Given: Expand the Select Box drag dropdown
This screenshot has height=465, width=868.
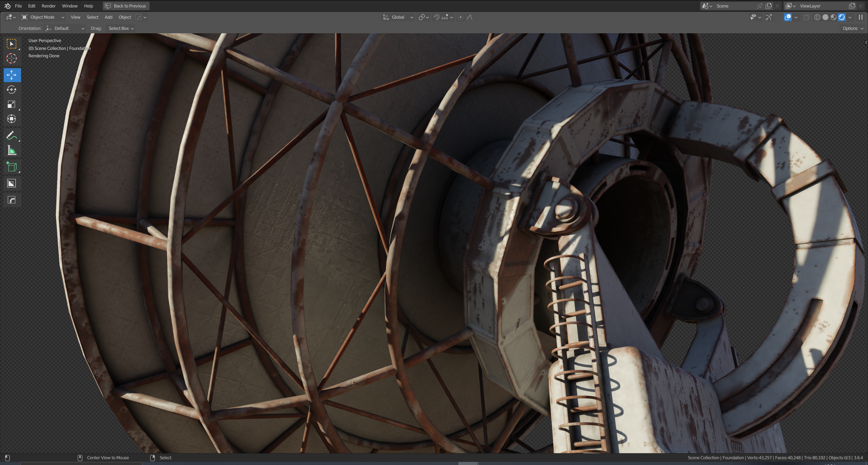Looking at the screenshot, I should pos(121,28).
